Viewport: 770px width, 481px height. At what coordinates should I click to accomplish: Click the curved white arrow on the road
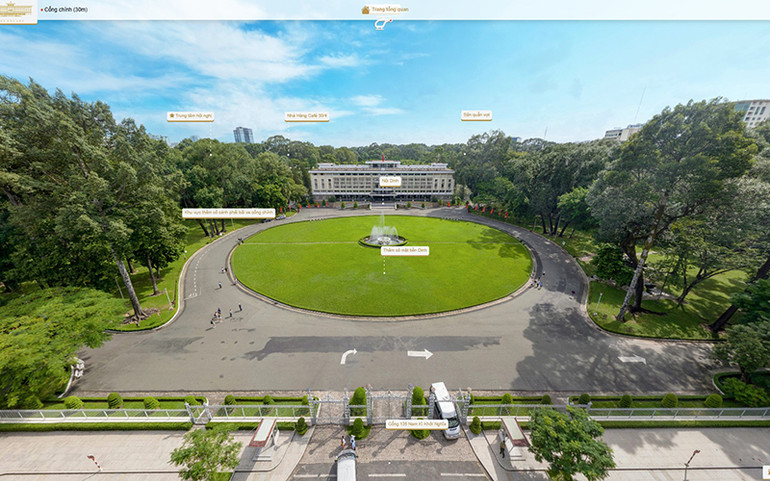point(347,355)
